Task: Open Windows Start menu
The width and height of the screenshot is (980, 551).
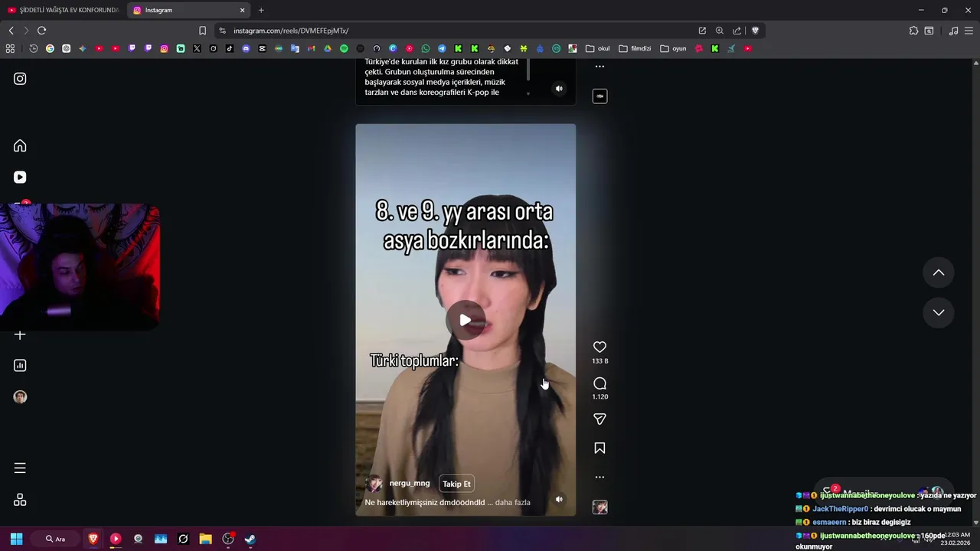Action: (x=16, y=539)
